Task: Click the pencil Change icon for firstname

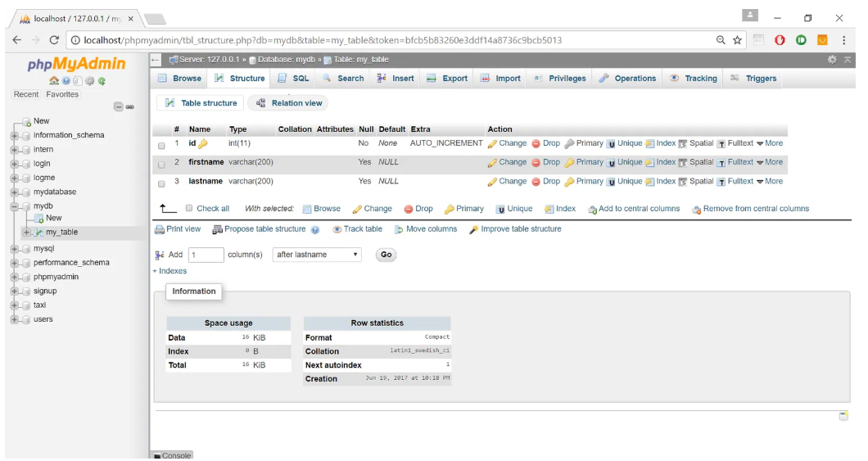Action: [x=492, y=163]
